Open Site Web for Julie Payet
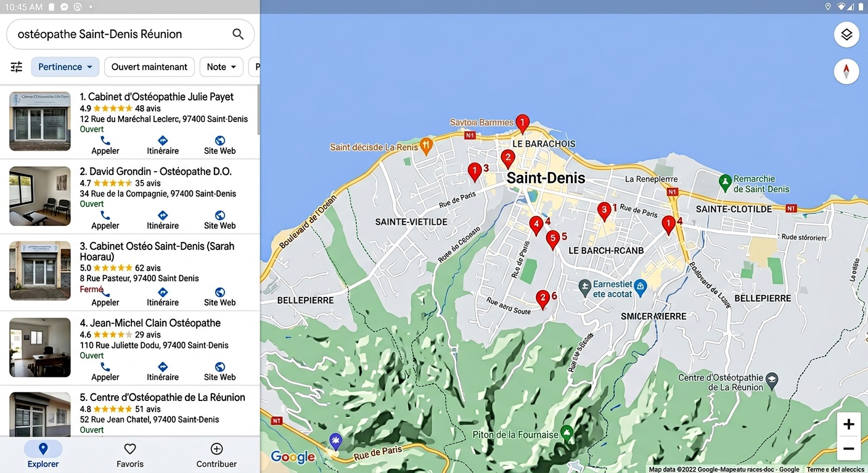868x473 pixels. [220, 145]
